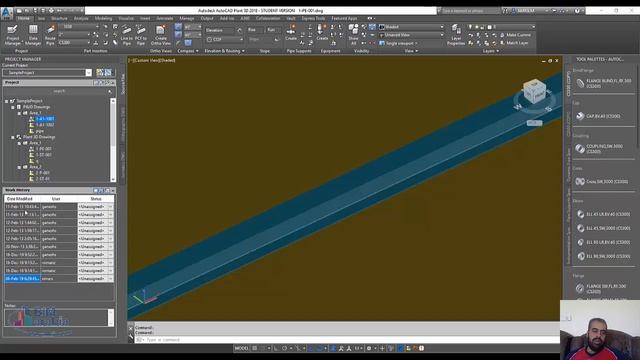
Task: Click the Project Manager search field
Action: coord(59,91)
